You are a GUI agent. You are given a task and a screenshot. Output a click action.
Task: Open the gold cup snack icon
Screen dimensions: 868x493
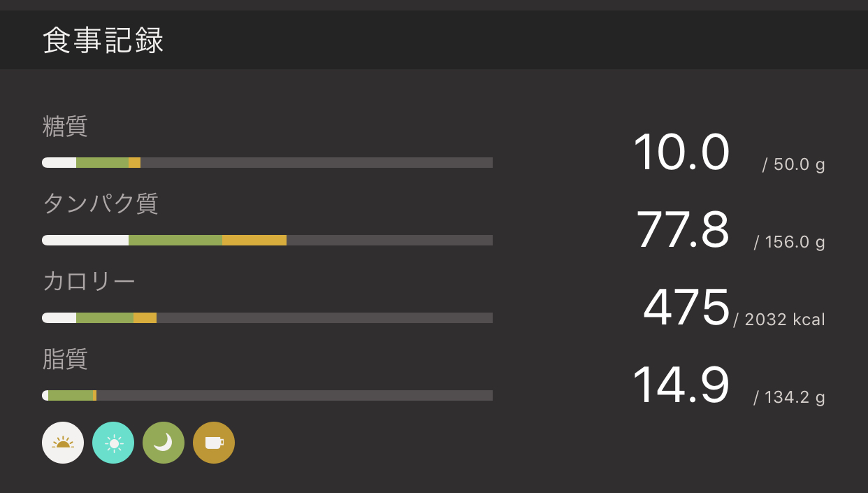pyautogui.click(x=214, y=443)
